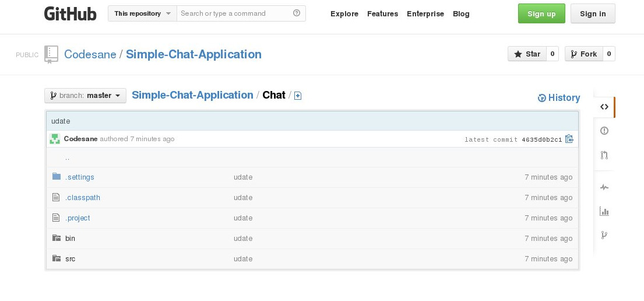Open the Pull Requests icon in the sidebar

604,155
